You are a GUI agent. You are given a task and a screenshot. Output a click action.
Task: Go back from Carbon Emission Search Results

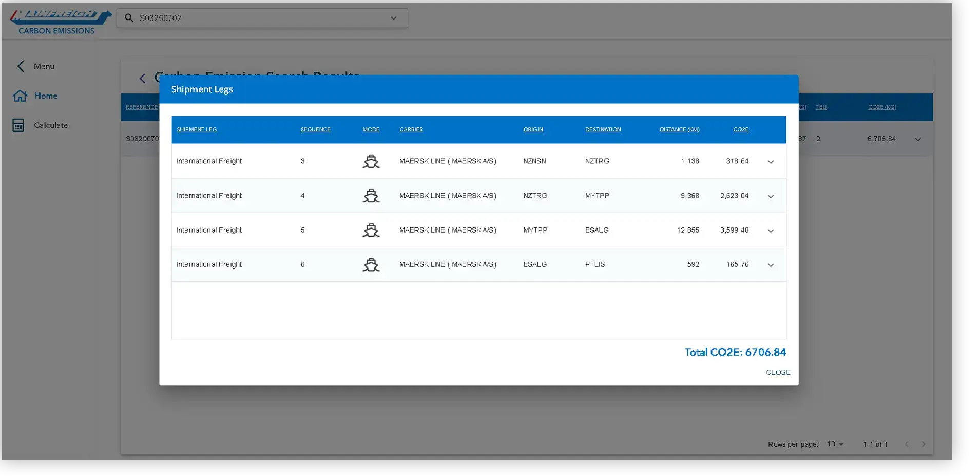pos(142,79)
